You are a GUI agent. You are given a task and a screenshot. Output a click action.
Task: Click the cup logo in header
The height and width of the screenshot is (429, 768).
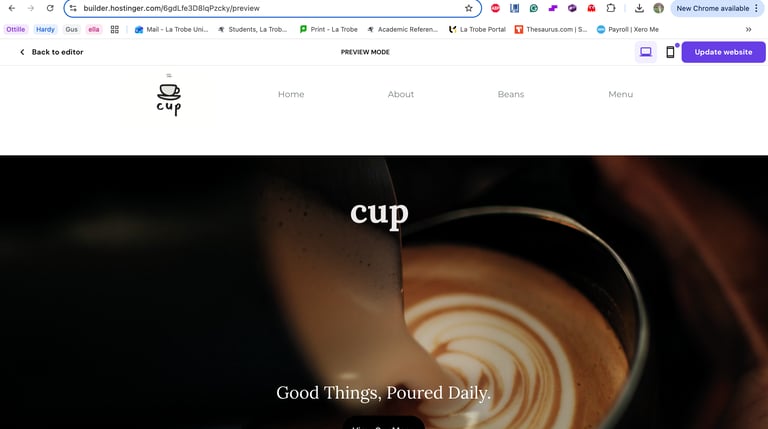click(x=169, y=95)
